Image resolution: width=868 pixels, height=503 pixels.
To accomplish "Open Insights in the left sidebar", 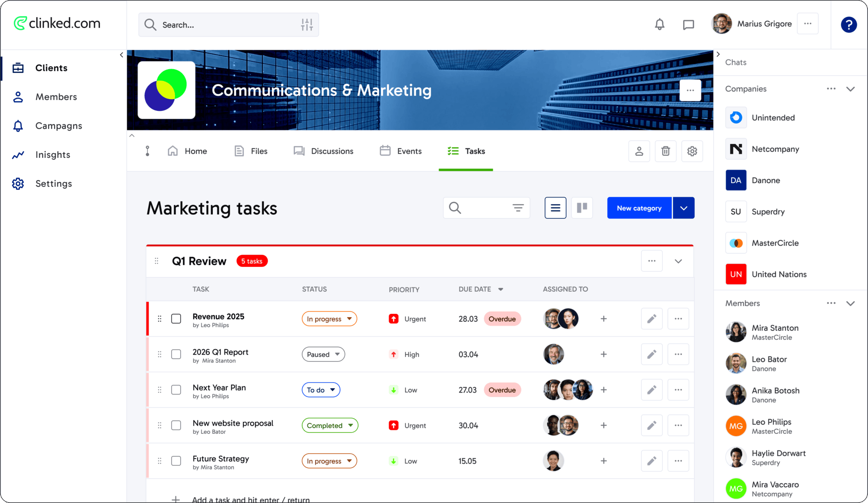I will pyautogui.click(x=53, y=155).
